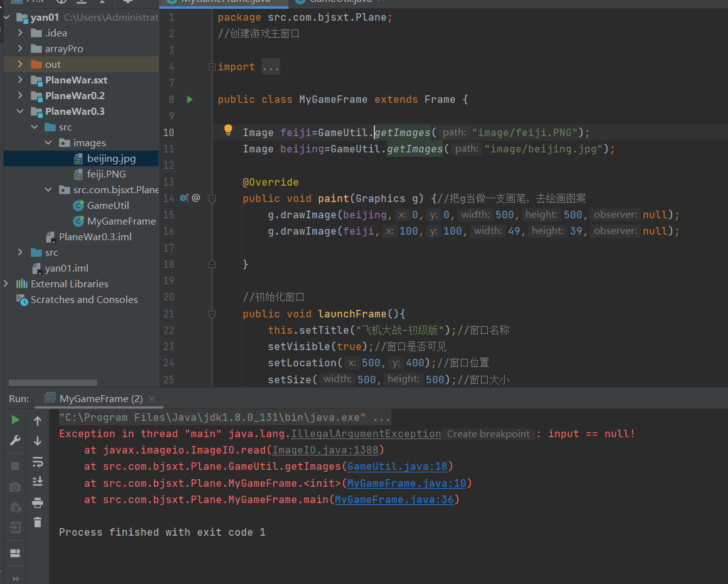Click the External Libraries bar-chart icon
The width and height of the screenshot is (728, 584).
(x=22, y=284)
